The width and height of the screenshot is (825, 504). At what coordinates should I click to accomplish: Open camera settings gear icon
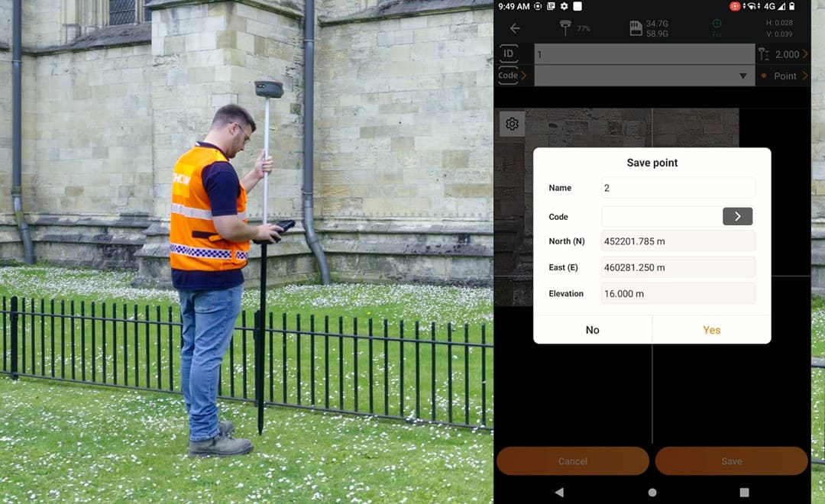(x=512, y=124)
